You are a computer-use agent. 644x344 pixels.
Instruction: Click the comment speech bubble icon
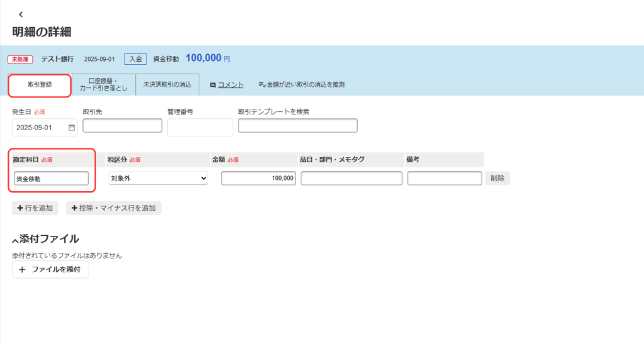click(213, 84)
